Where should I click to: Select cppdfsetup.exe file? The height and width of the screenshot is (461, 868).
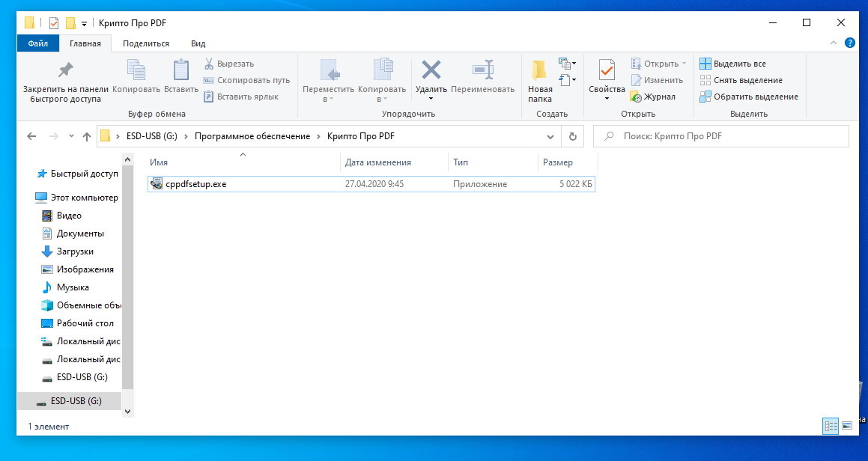tap(371, 184)
